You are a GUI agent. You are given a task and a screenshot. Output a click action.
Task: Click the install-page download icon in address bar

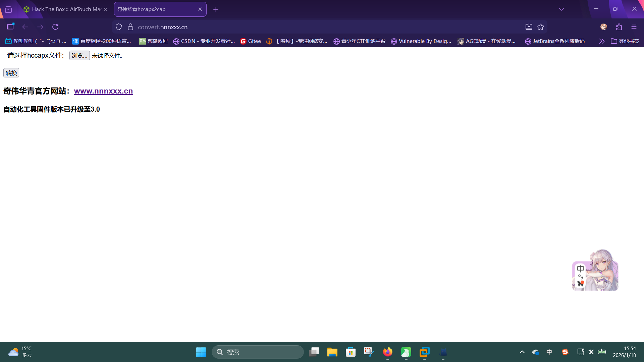tap(529, 27)
